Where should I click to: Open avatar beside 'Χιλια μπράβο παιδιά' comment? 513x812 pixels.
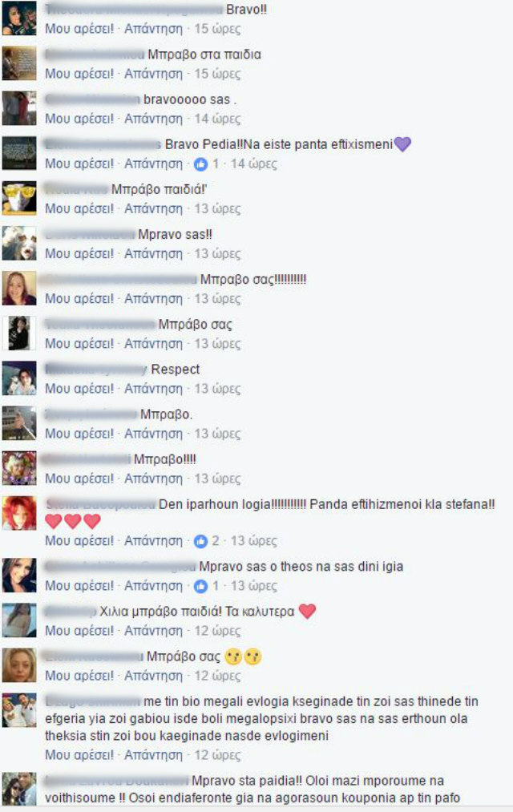click(x=19, y=620)
